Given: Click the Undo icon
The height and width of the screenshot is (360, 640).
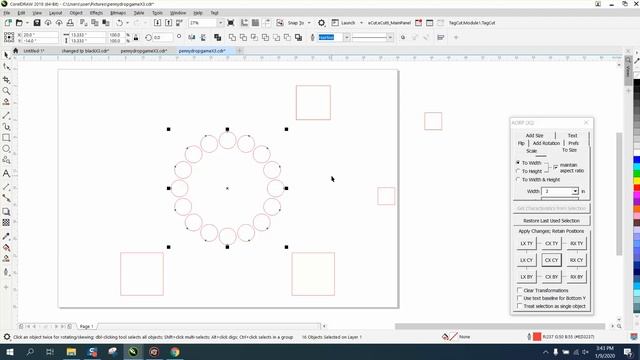Looking at the screenshot, I should tap(120, 23).
